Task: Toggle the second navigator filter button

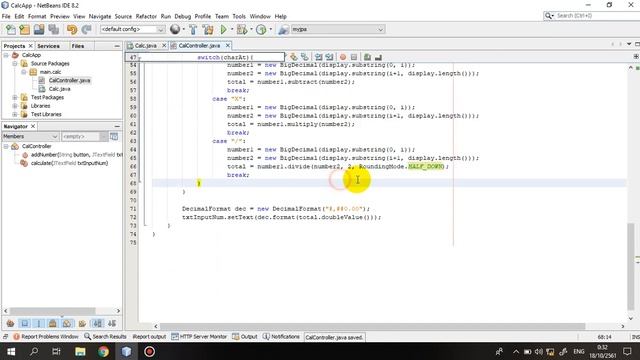Action: 24,323
